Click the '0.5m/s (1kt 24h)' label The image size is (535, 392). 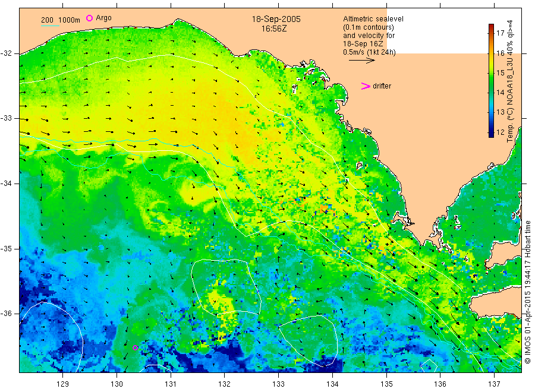(x=369, y=52)
